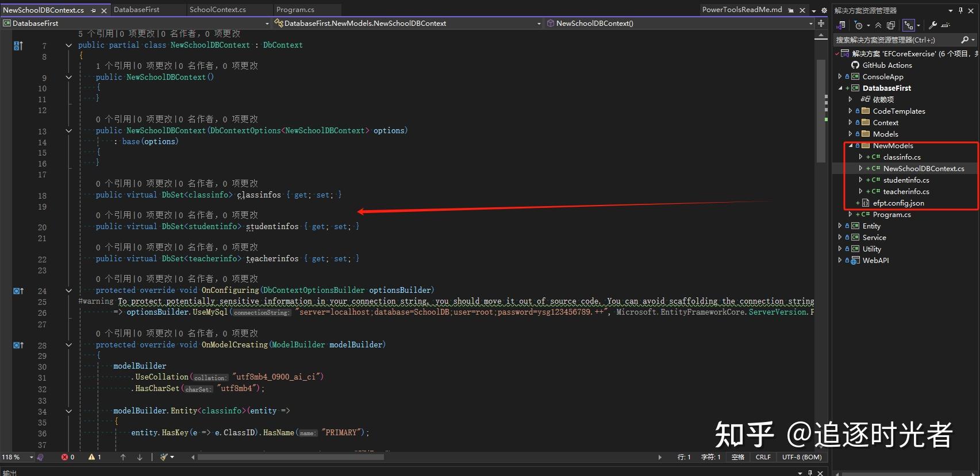980x476 pixels.
Task: Toggle keep-open on PowerToolsReadMe.md preview tab
Action: pos(791,10)
